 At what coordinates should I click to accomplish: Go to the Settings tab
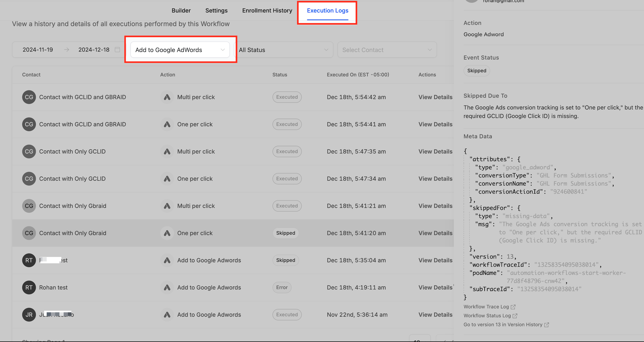216,11
